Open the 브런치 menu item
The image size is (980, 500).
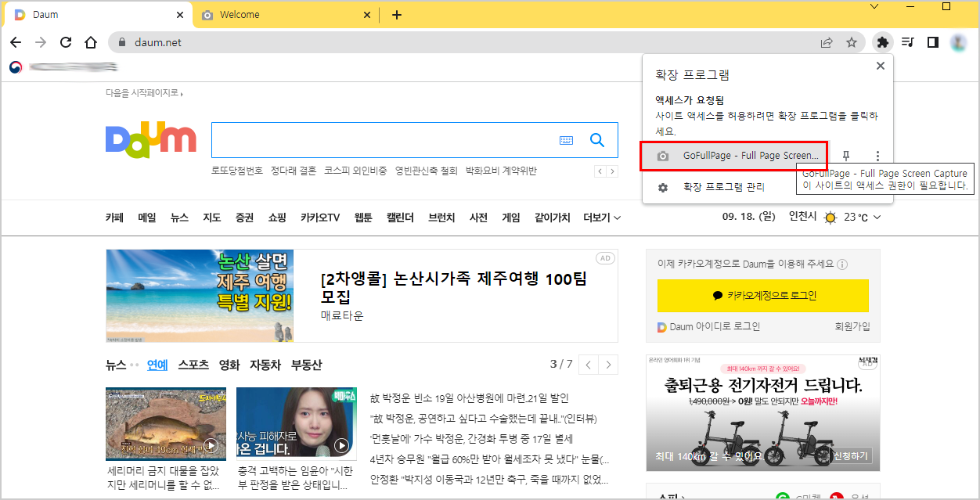coord(441,218)
